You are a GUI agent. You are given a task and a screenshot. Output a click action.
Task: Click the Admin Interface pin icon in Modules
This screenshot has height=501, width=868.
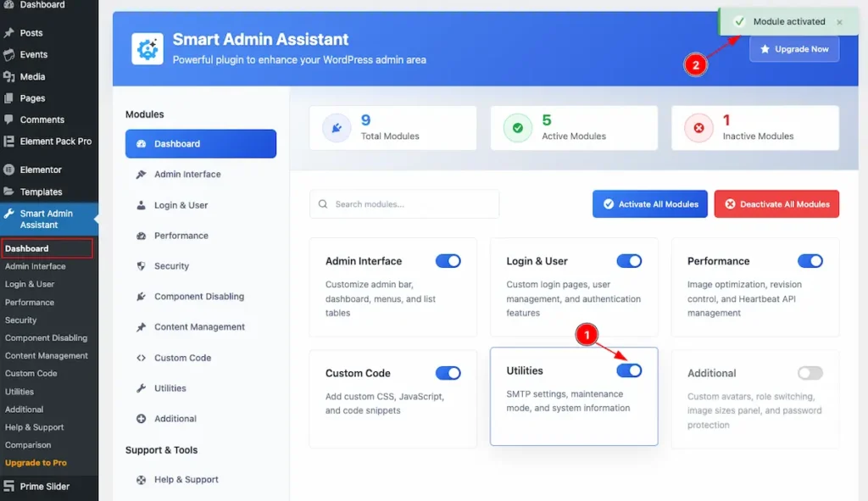click(142, 174)
